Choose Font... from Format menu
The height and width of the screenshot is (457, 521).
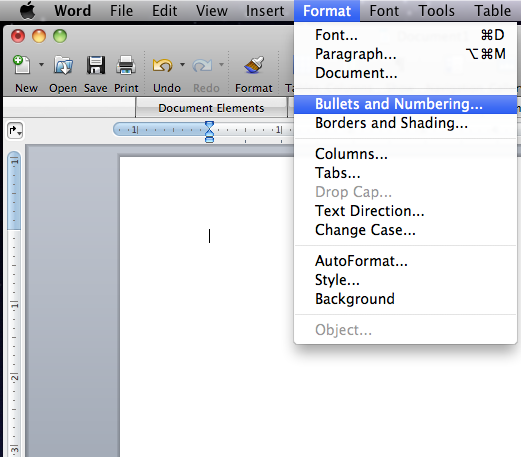click(x=405, y=35)
